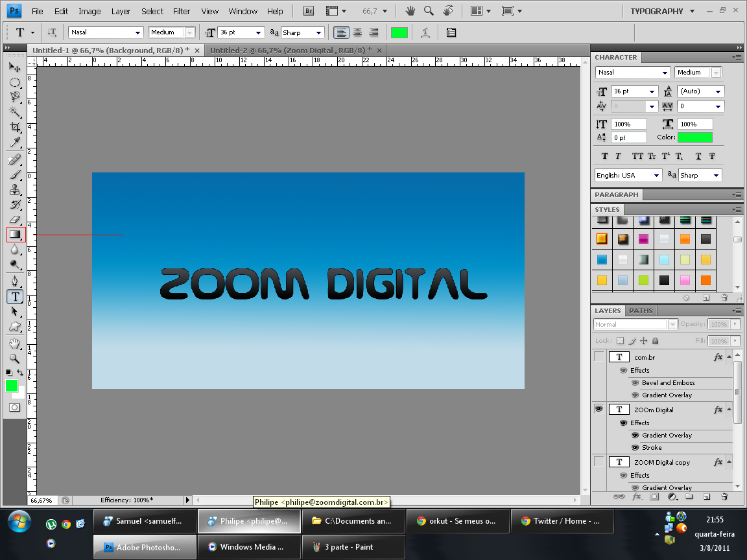Screen dimensions: 747x560
Task: Open the Layer menu
Action: point(121,11)
